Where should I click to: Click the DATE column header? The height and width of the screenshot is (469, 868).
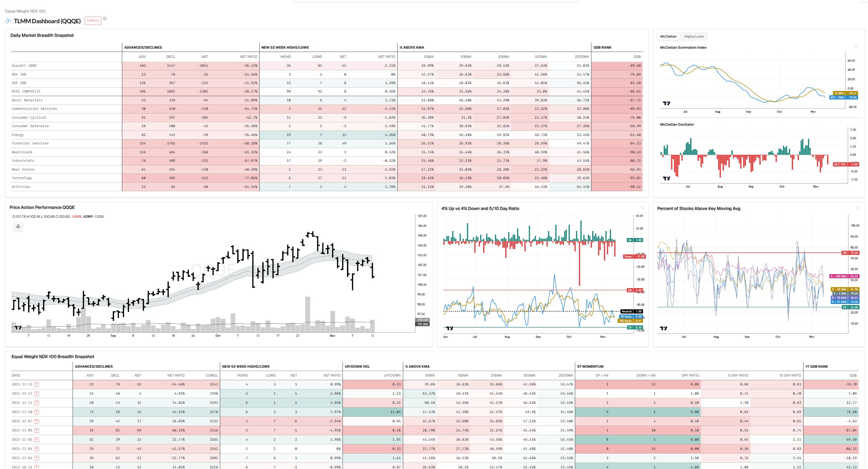(16, 375)
